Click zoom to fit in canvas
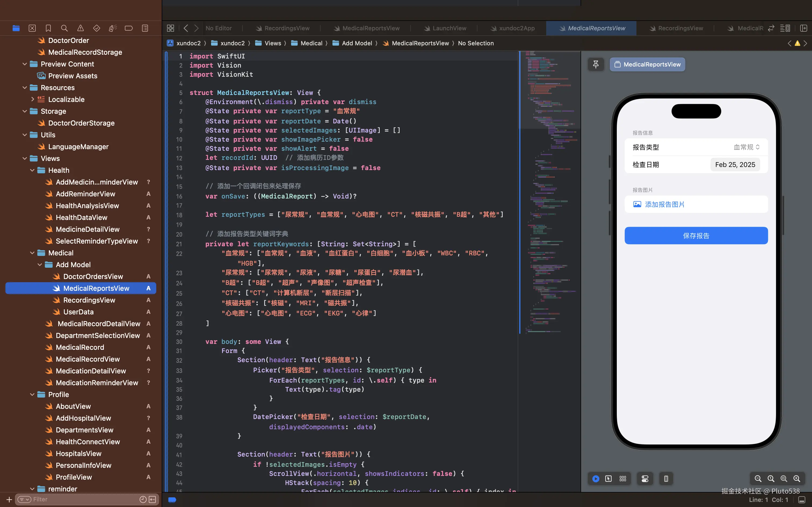Viewport: 812px width, 507px height. point(784,479)
